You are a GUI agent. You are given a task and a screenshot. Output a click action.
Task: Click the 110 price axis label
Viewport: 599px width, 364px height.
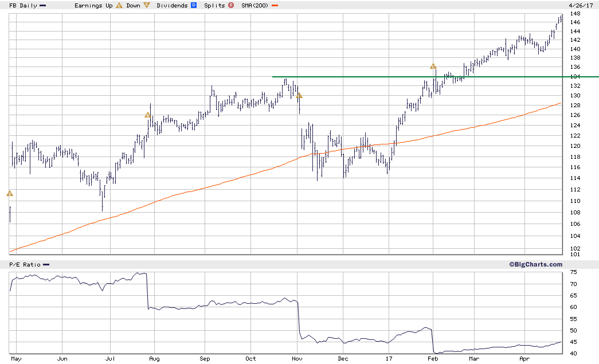coord(575,201)
